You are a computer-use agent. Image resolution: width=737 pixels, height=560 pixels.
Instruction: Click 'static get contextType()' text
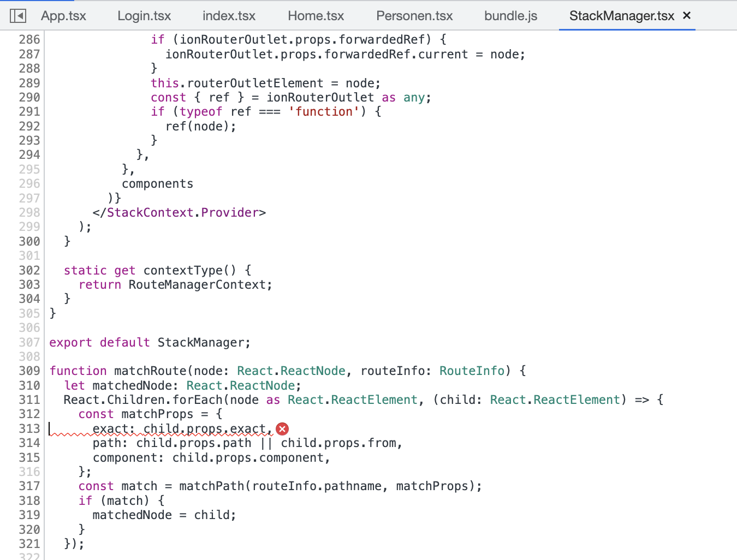coord(150,270)
